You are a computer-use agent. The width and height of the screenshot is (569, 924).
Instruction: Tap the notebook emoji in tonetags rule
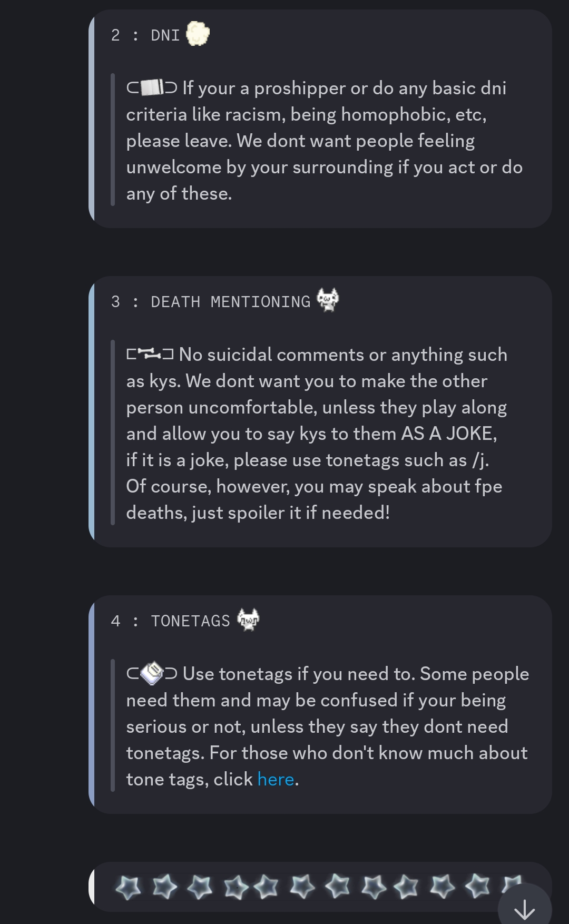[x=152, y=673]
